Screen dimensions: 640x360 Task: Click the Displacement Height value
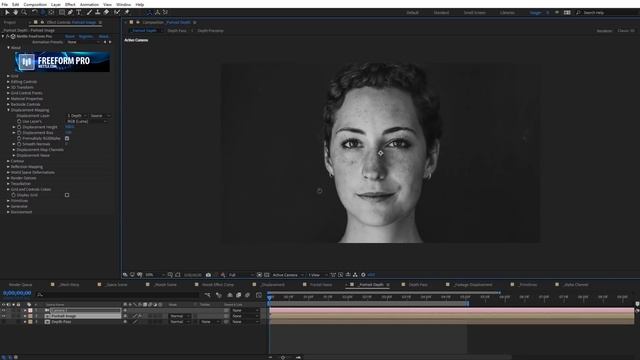[70, 127]
